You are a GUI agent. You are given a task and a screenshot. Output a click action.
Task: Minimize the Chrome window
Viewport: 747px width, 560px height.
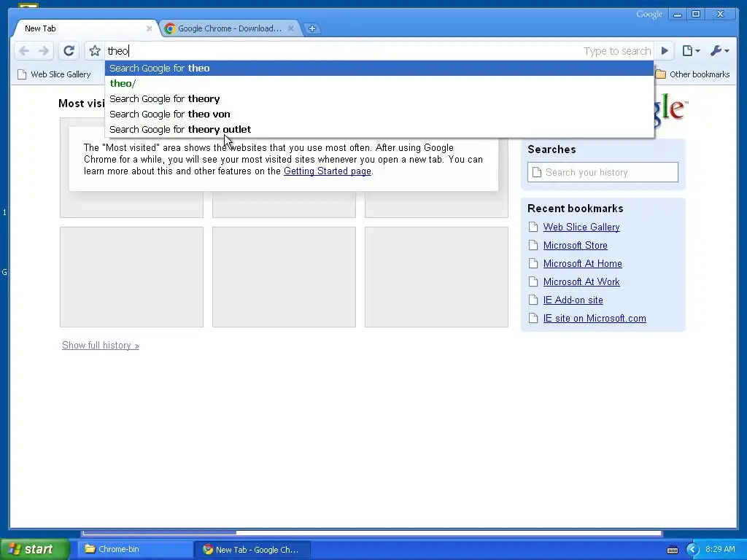pos(677,15)
